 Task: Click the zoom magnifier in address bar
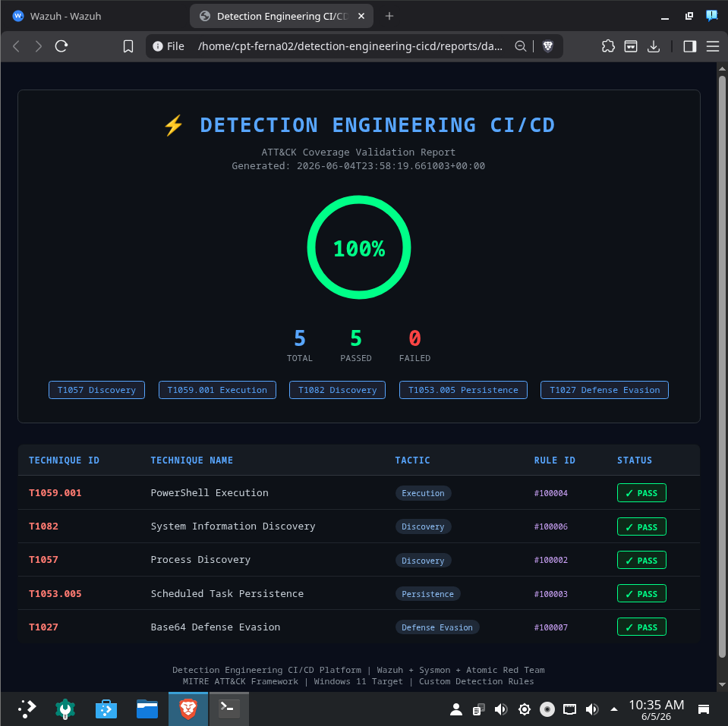pos(521,46)
